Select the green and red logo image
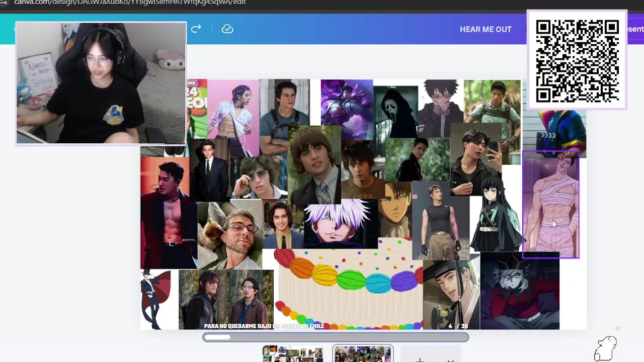 (197, 109)
